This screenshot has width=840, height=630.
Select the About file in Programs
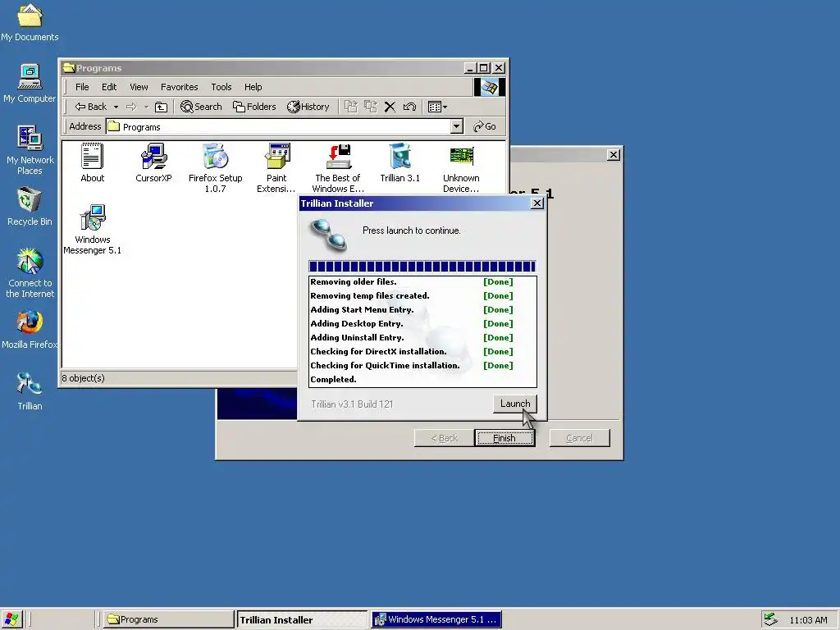(x=92, y=163)
